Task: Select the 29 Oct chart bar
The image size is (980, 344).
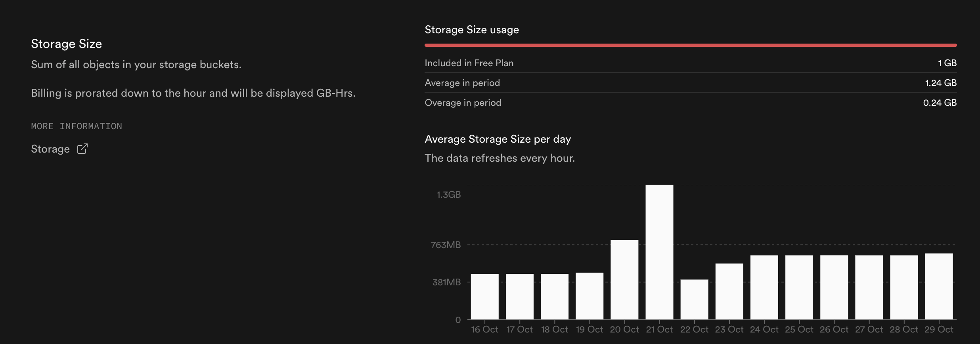Action: (x=939, y=286)
